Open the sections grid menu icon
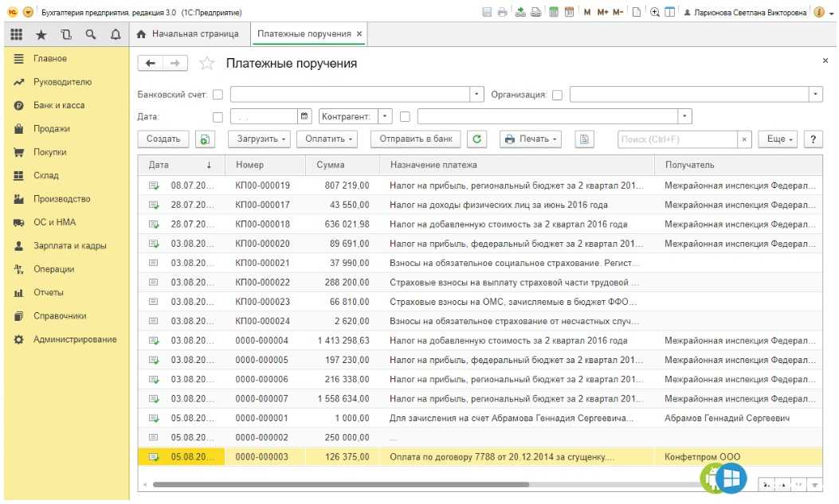Image resolution: width=839 pixels, height=504 pixels. pos(17,34)
